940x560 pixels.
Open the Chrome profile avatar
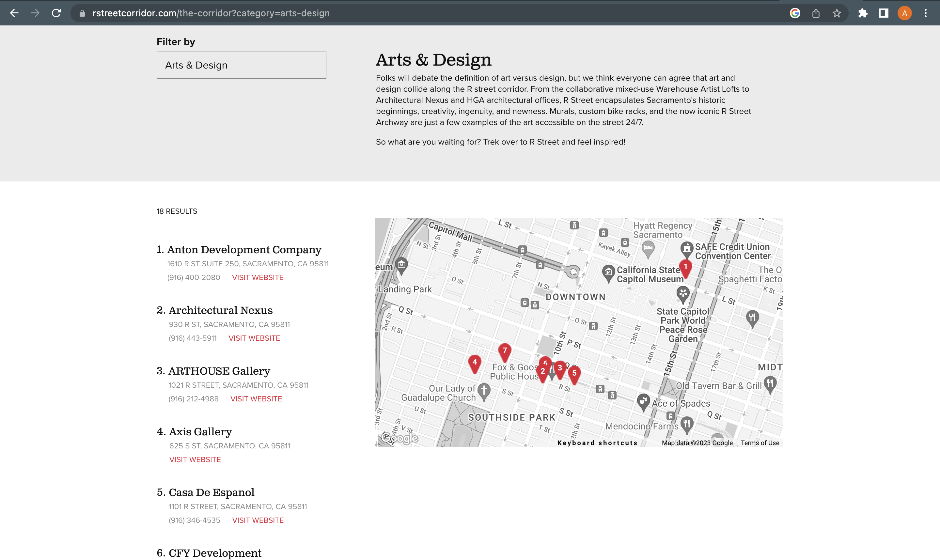click(904, 13)
